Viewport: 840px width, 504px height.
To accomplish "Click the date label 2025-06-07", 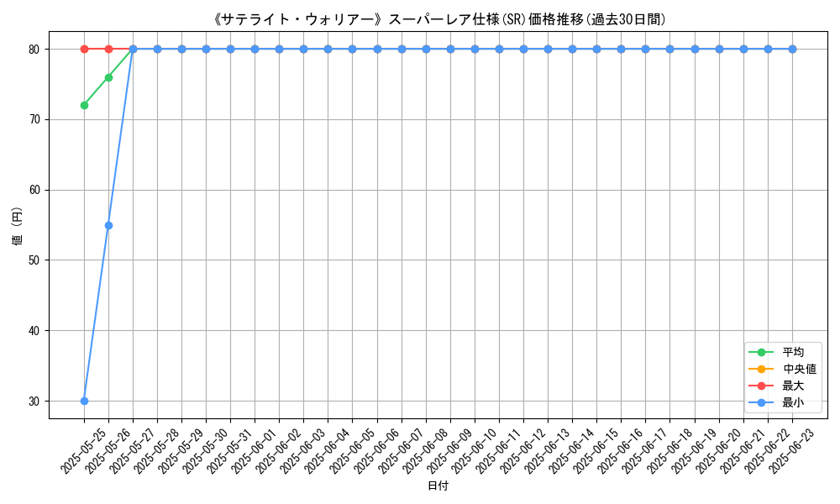I will tap(401, 452).
